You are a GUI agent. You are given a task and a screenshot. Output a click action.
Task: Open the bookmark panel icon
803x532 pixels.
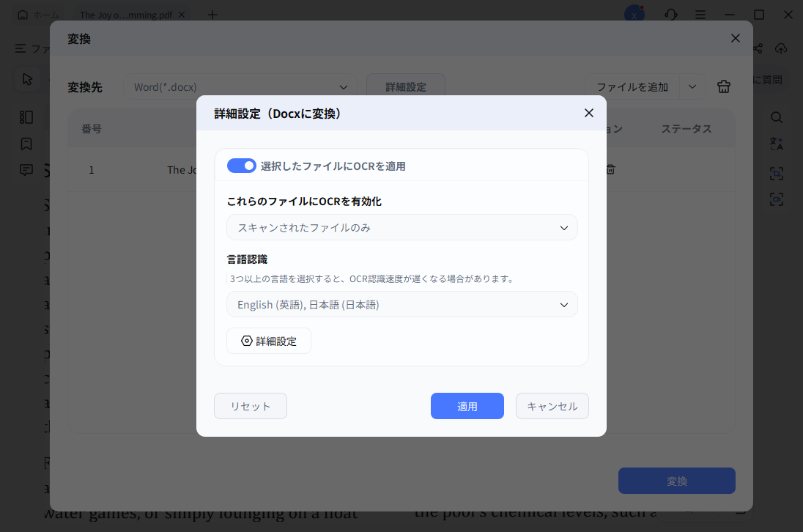tap(26, 144)
